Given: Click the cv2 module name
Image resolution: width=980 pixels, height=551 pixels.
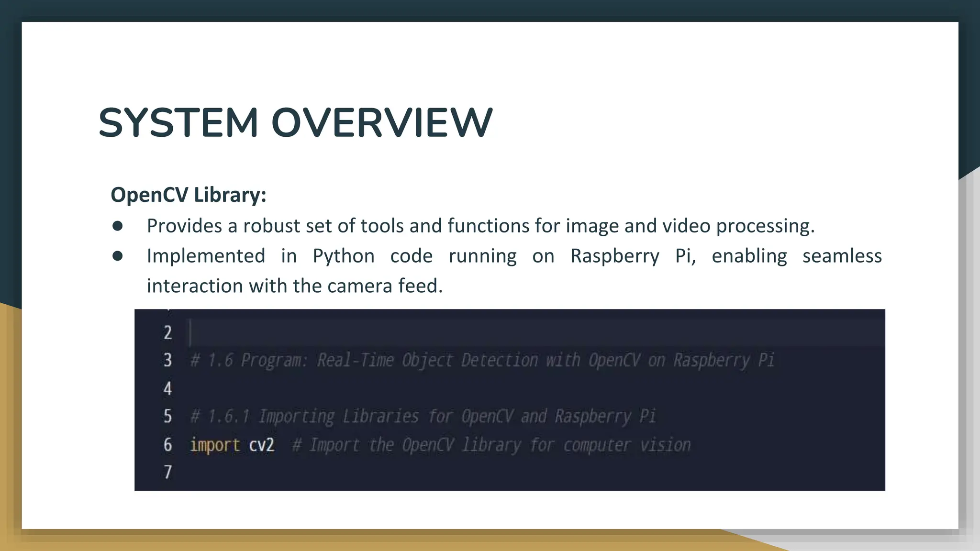Looking at the screenshot, I should coord(262,445).
